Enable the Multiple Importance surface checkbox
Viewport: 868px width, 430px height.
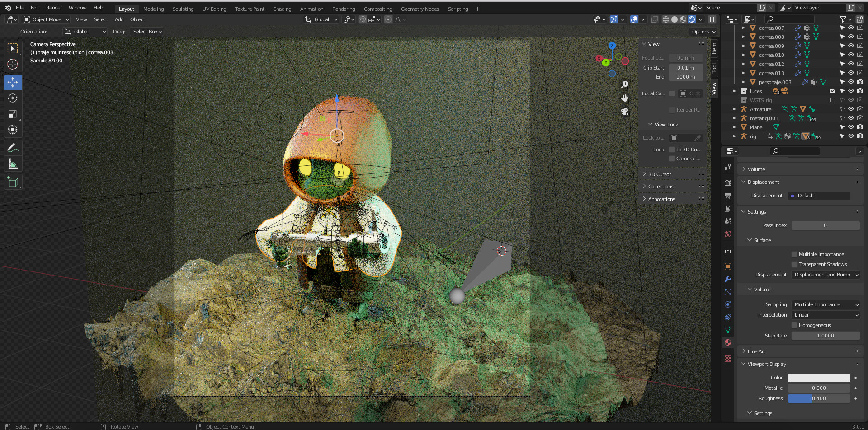[x=794, y=254]
